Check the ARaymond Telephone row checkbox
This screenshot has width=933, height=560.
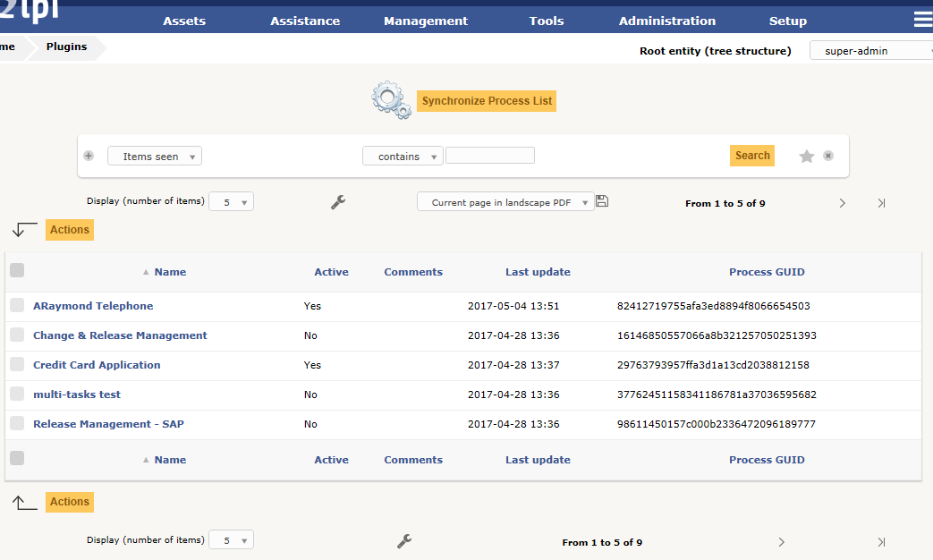click(17, 306)
